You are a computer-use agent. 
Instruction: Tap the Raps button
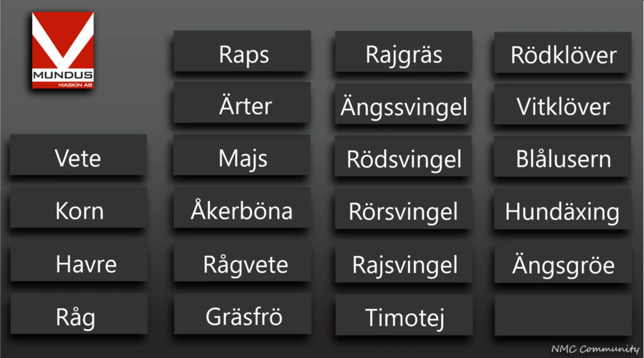pyautogui.click(x=242, y=51)
